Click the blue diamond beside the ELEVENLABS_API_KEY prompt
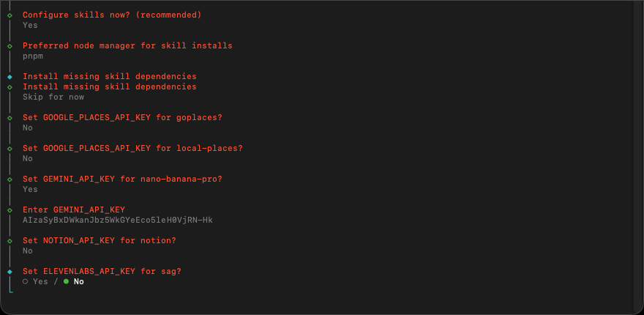Image resolution: width=644 pixels, height=315 pixels. (10, 271)
